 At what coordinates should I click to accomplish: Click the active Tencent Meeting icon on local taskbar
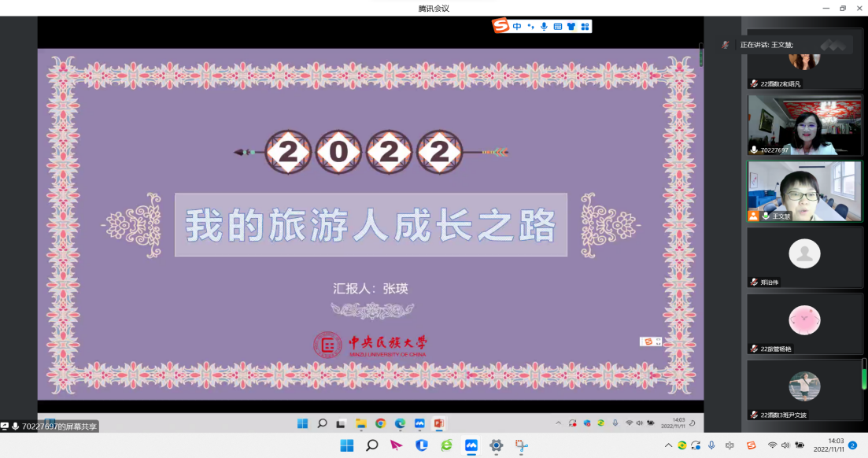point(471,445)
